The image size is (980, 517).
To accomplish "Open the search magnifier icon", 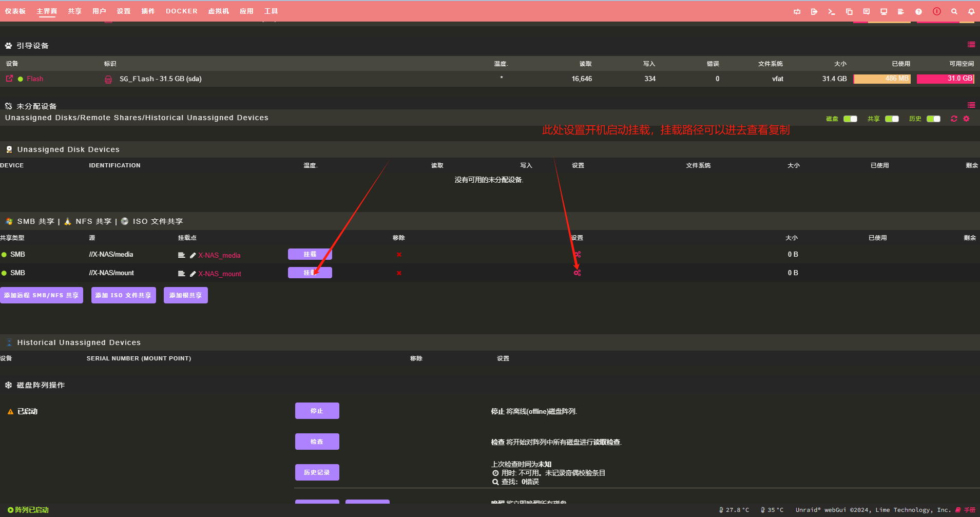I will click(954, 11).
